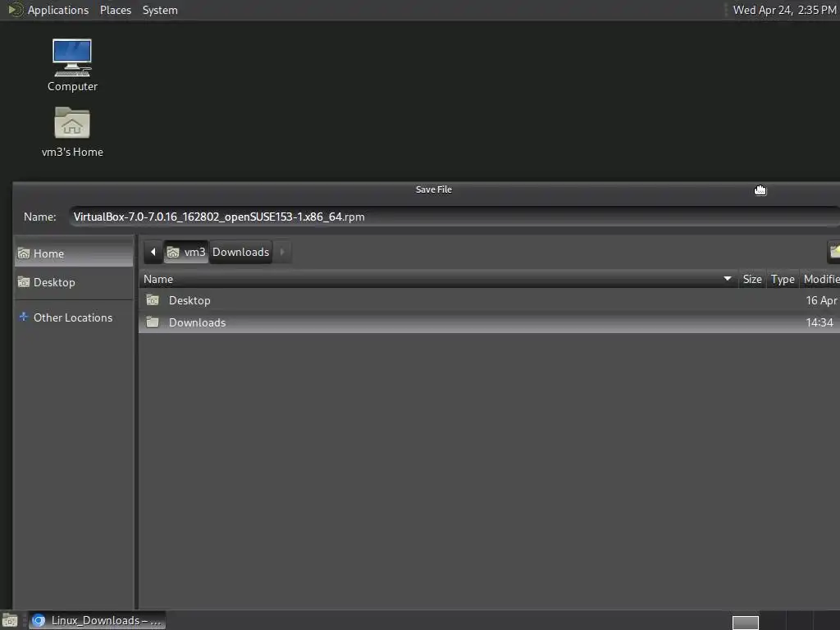Select the Downloads folder row in file list
The width and height of the screenshot is (840, 630).
pos(490,322)
